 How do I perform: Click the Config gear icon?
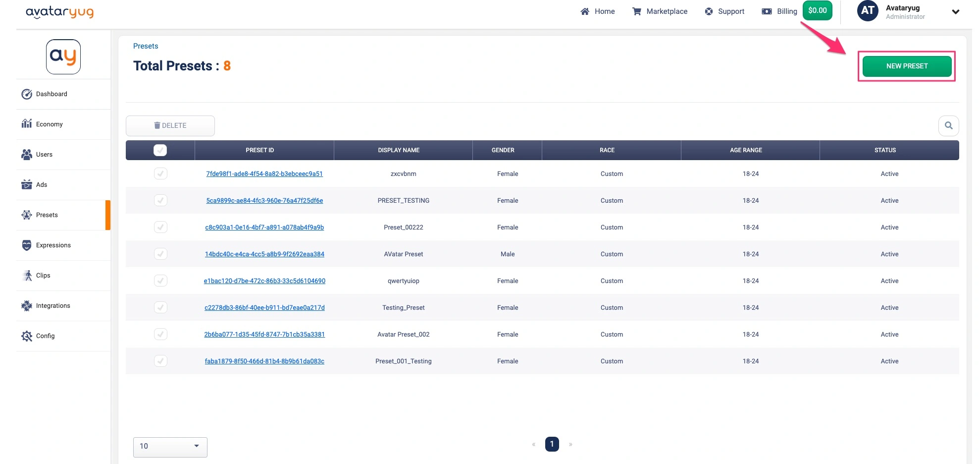(x=27, y=336)
